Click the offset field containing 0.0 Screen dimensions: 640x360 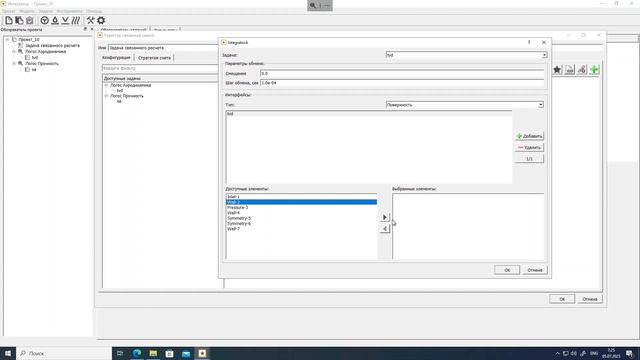click(x=402, y=73)
